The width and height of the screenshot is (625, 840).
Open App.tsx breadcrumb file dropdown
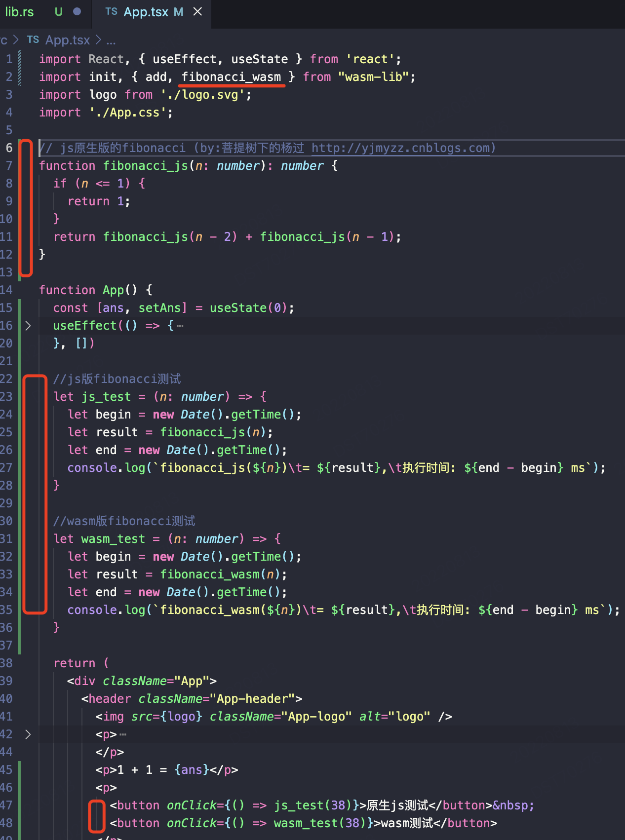click(68, 40)
